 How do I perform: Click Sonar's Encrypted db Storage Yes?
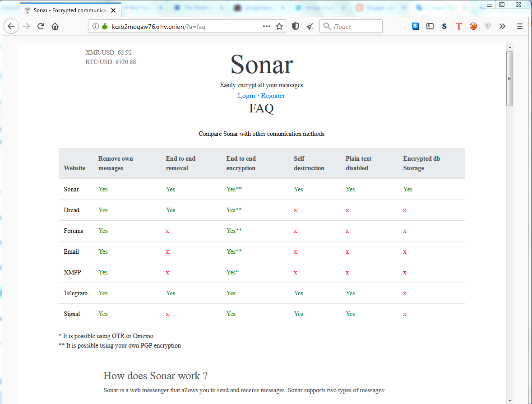point(408,190)
